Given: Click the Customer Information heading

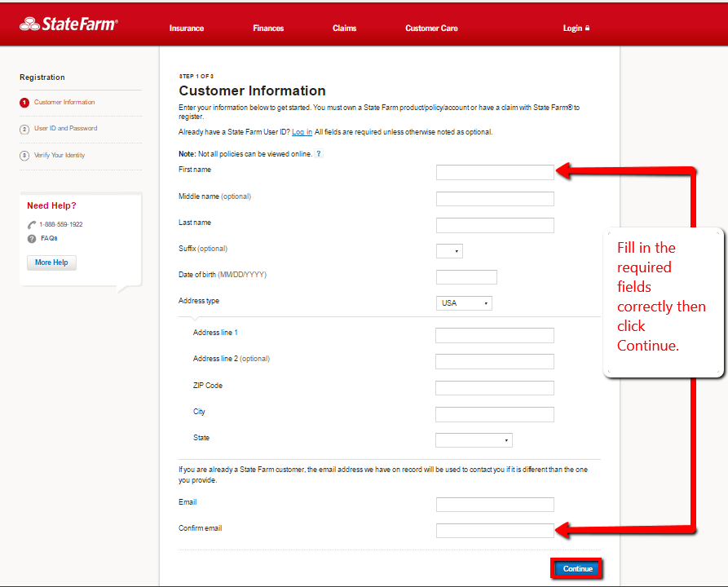Looking at the screenshot, I should point(252,90).
